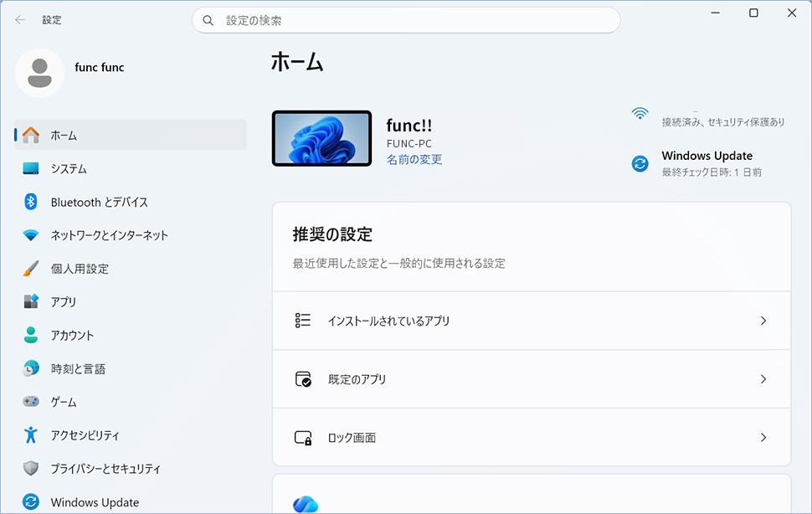
Task: Click the アクセシビリティ figure icon
Action: pos(31,434)
